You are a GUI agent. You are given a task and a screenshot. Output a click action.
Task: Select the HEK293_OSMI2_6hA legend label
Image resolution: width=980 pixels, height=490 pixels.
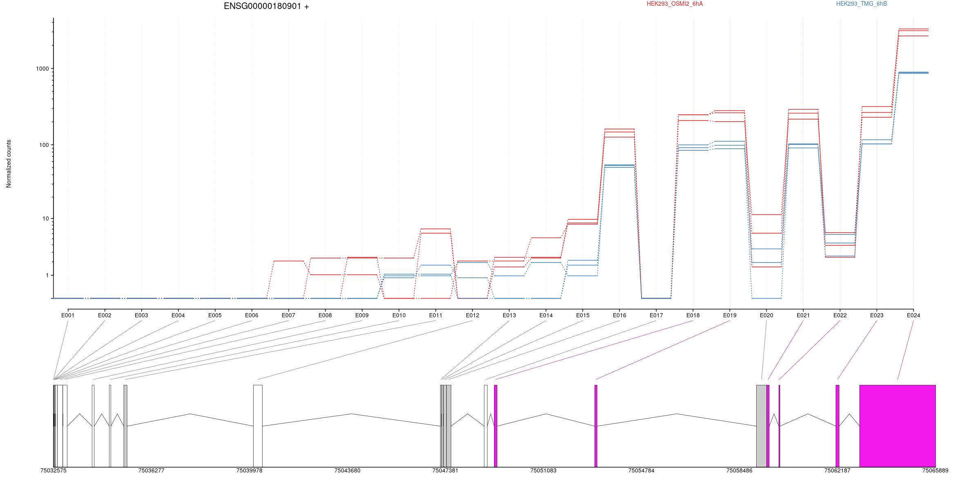coord(675,4)
